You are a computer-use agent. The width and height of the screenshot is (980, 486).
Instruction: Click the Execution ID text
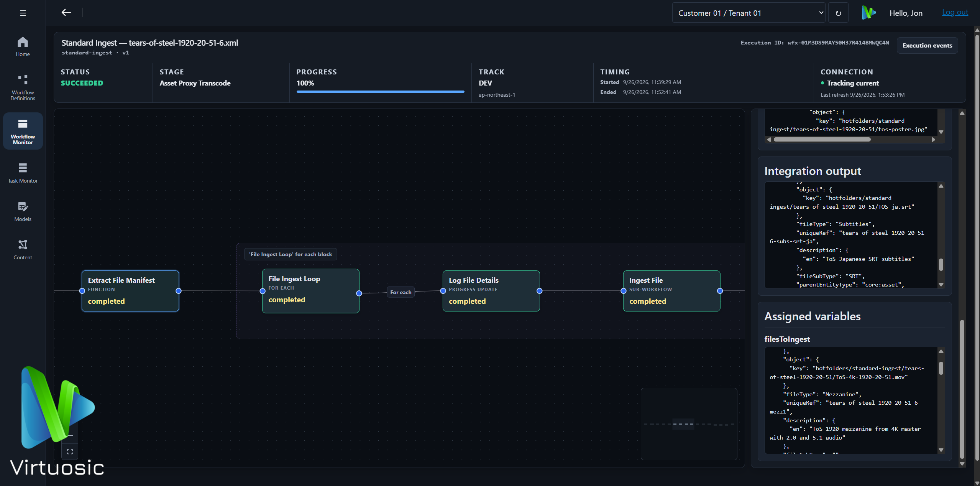click(x=814, y=43)
